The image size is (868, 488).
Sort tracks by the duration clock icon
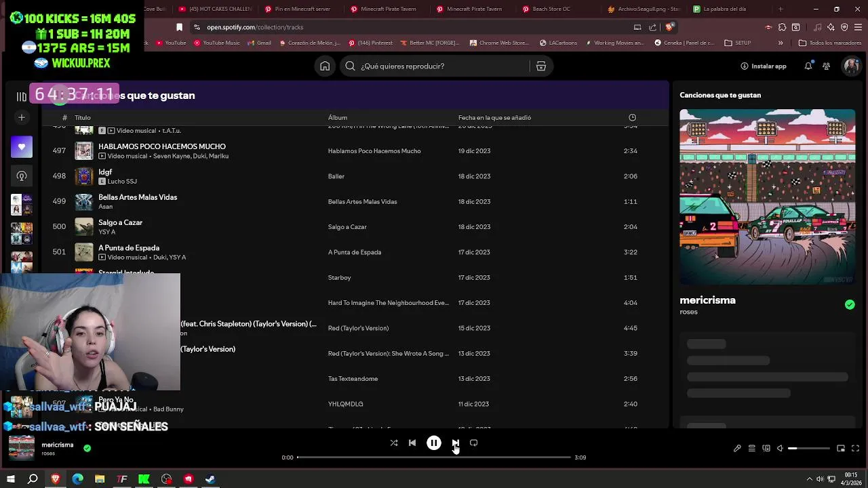point(632,117)
